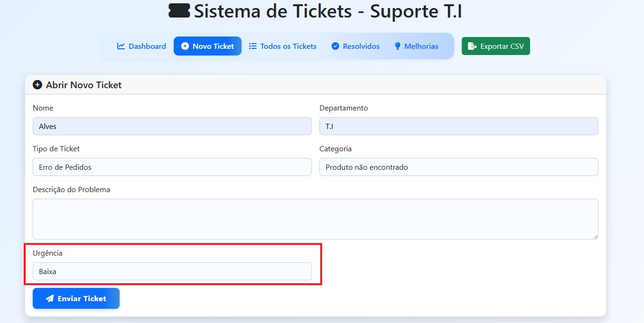Click the lightbulb icon beside Melhorias
Screen dimensions: 644x323
(397, 46)
